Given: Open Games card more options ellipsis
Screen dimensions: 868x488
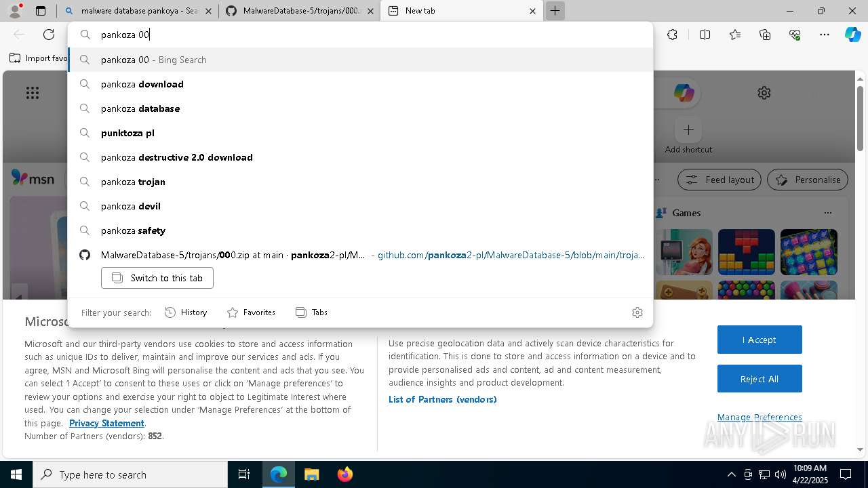Looking at the screenshot, I should (x=827, y=213).
